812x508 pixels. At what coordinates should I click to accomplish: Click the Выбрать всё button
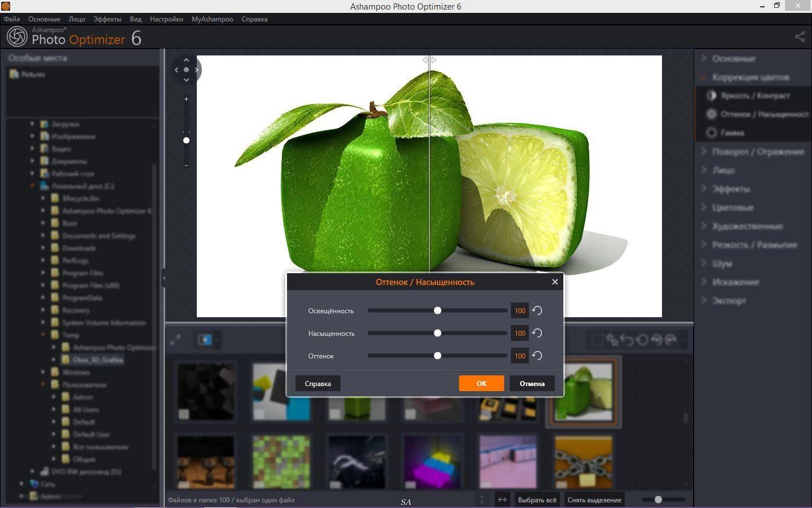[537, 500]
